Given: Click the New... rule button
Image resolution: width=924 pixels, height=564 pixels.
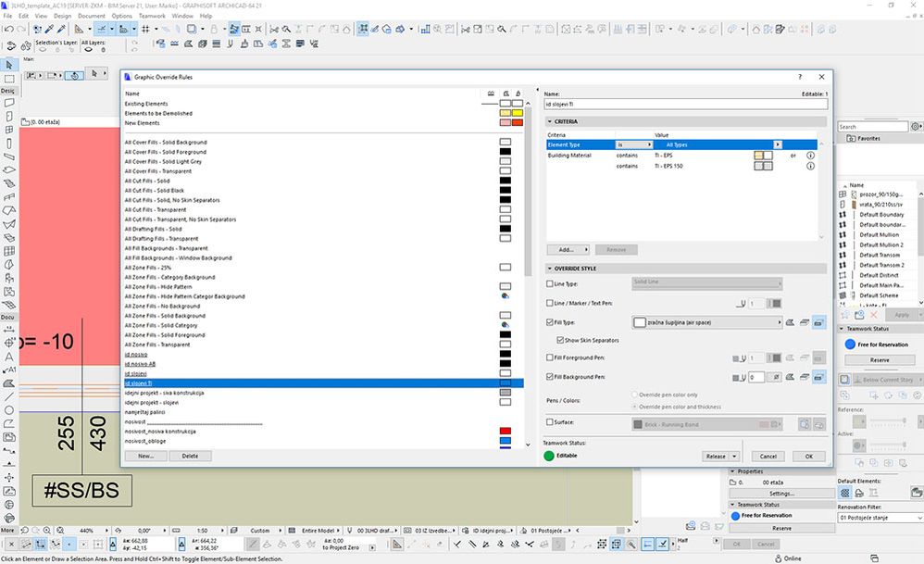Looking at the screenshot, I should point(145,457).
